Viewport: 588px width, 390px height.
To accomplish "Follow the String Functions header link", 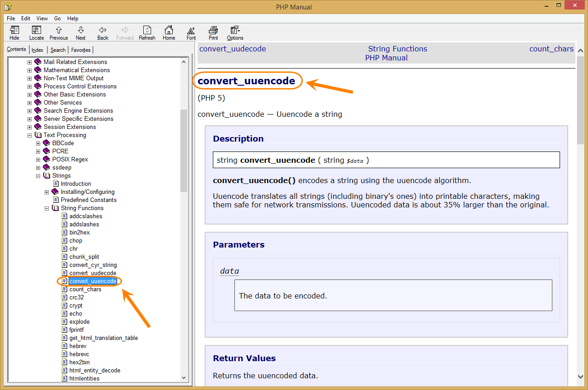I will coord(398,49).
